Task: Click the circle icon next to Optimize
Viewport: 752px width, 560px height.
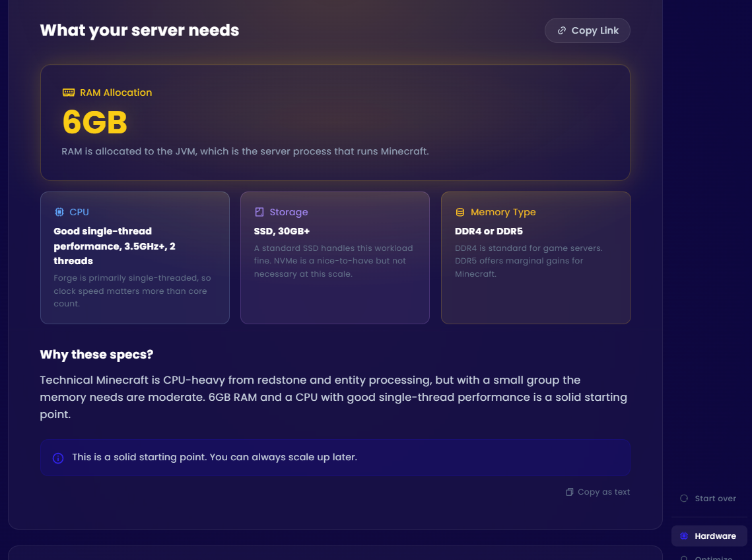Action: (x=683, y=557)
